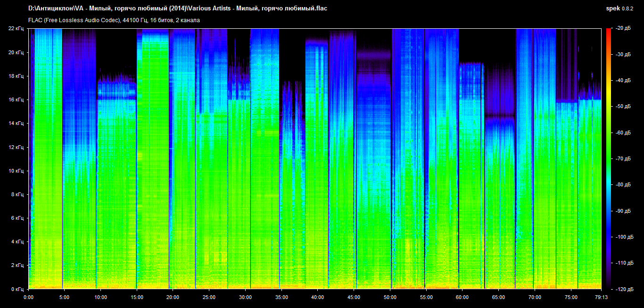This screenshot has width=644, height=308.
Task: Click the "spek 0.8.2" version label
Action: (x=619, y=8)
